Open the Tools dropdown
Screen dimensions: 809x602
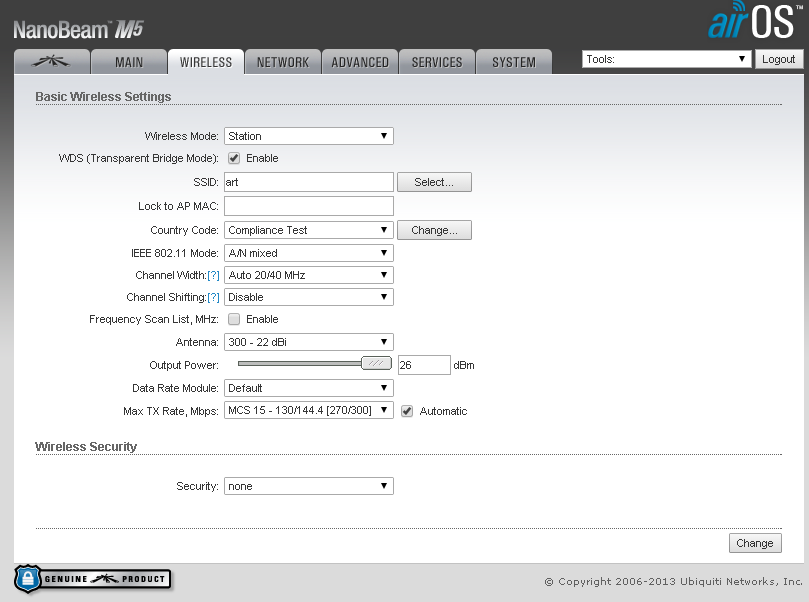[x=667, y=59]
